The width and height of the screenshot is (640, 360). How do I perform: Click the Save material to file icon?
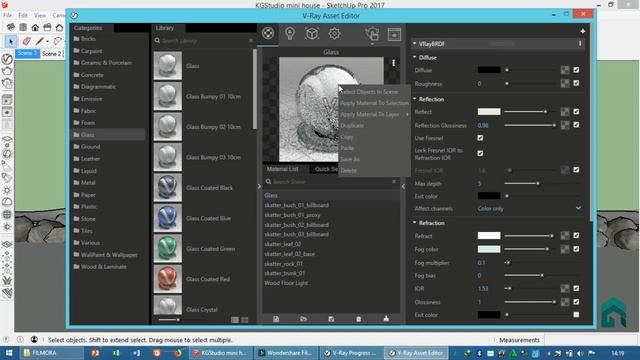(331, 319)
